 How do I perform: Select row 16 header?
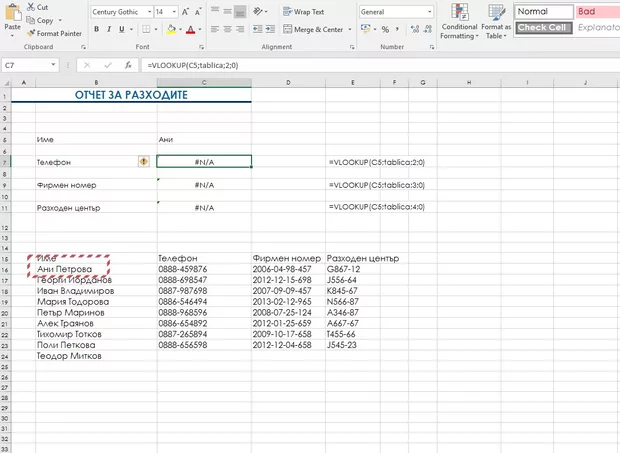pos(5,269)
